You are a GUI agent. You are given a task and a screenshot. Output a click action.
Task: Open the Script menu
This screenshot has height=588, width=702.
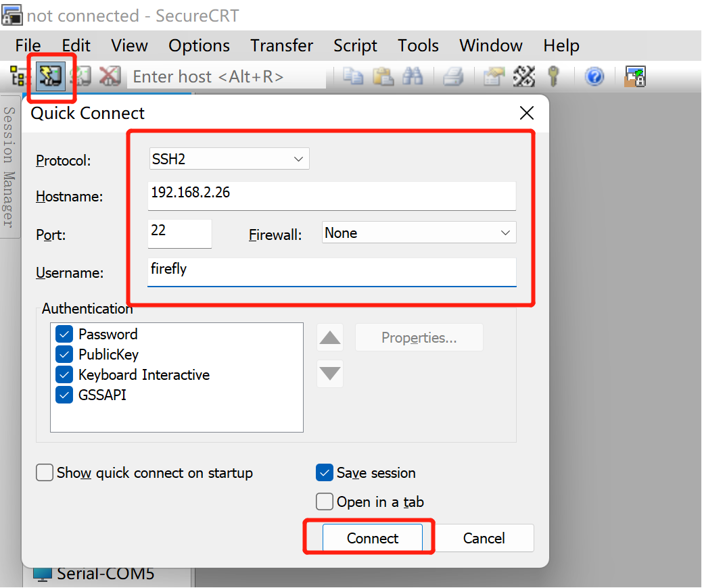[356, 46]
